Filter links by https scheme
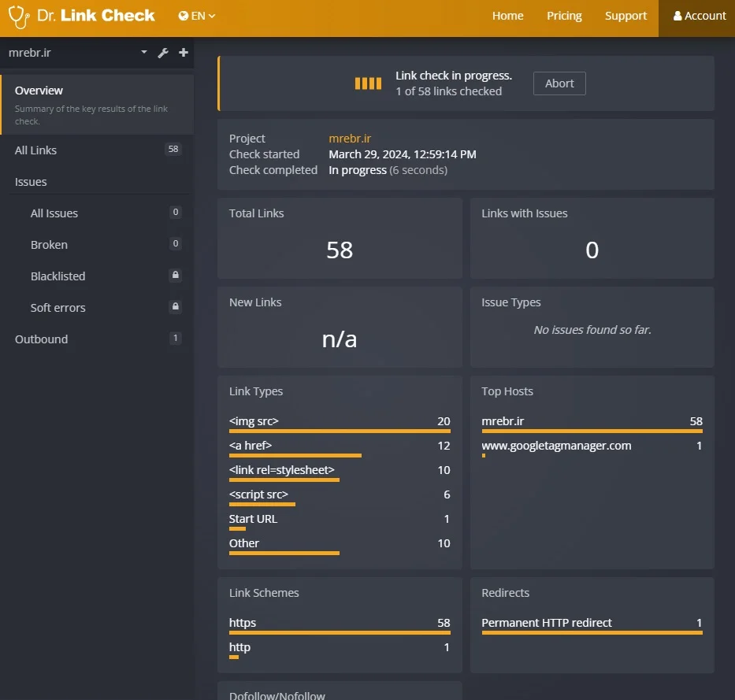Screen dimensions: 735x700 (340, 624)
